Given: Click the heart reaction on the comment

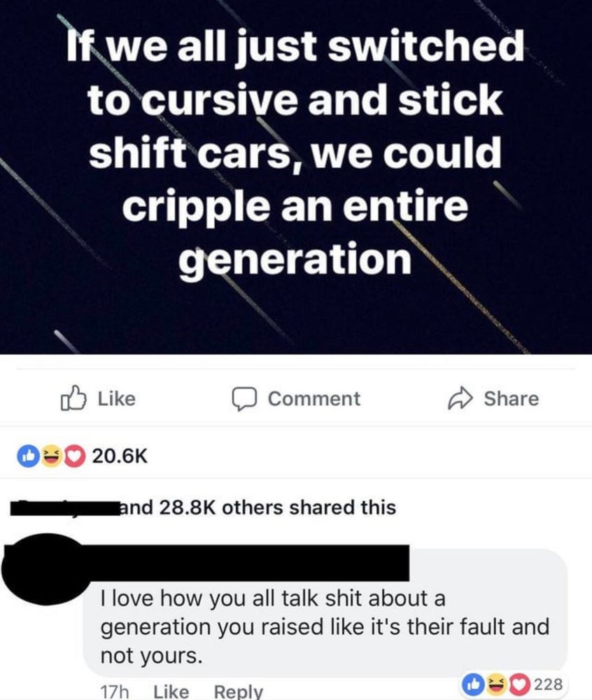Looking at the screenshot, I should point(519,685).
